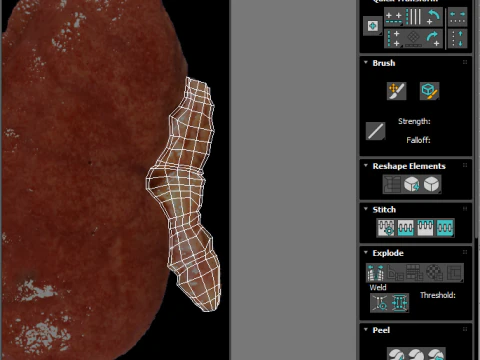Click the 'Weld' label text
480x360 pixels.
[x=378, y=287]
